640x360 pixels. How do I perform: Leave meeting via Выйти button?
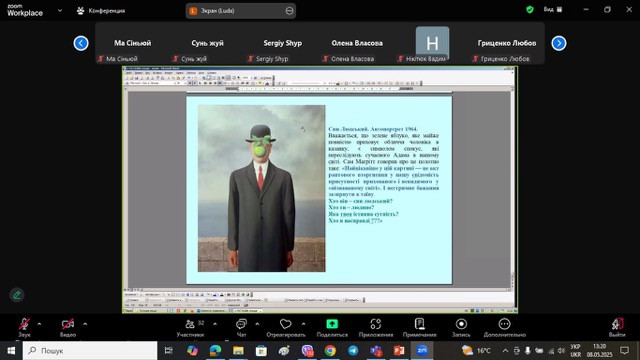coord(617,327)
